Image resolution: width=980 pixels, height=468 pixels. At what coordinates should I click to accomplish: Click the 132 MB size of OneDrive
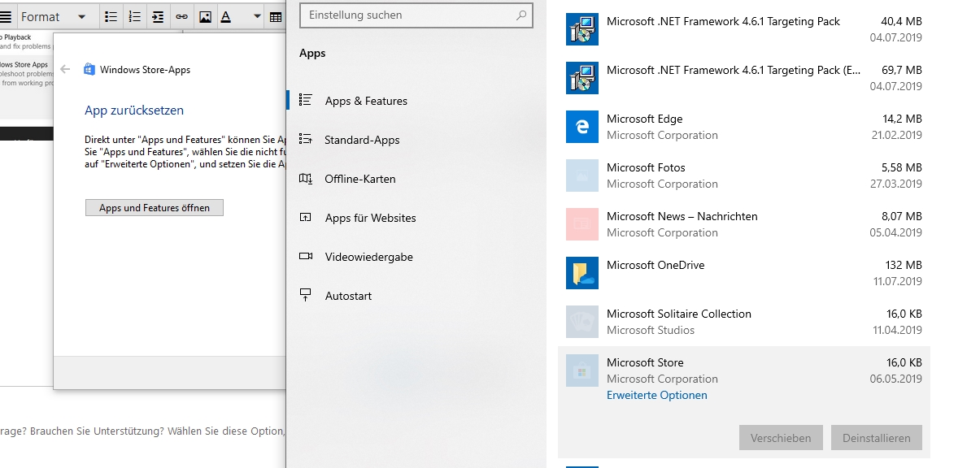(904, 265)
